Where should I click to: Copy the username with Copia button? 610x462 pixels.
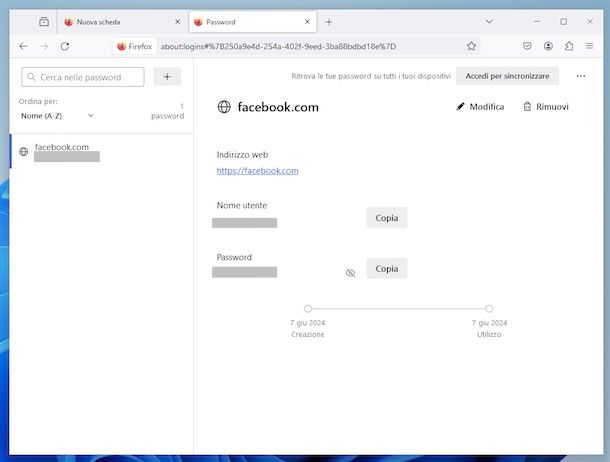387,218
